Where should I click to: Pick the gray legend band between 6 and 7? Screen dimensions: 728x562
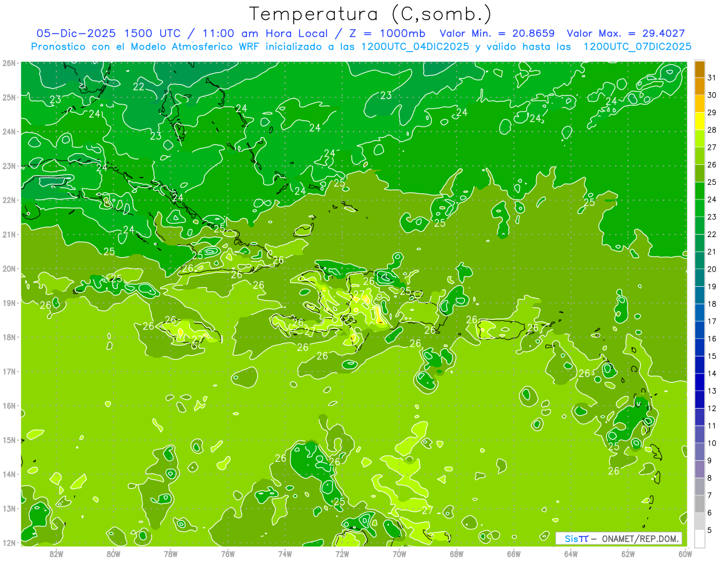click(699, 504)
